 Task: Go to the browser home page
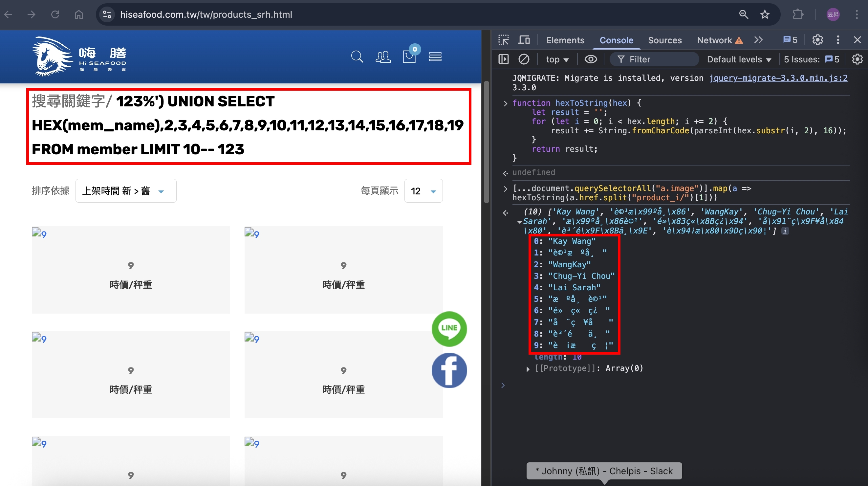79,14
